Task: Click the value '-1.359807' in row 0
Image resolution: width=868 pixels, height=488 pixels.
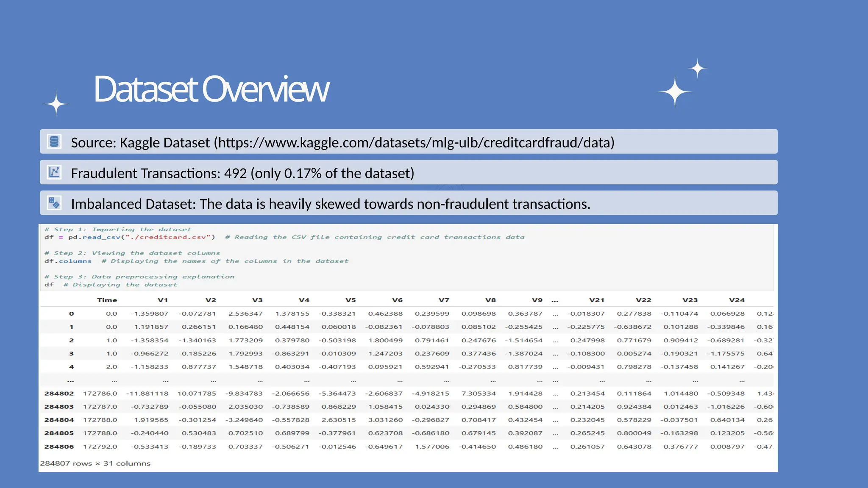Action: coord(149,313)
